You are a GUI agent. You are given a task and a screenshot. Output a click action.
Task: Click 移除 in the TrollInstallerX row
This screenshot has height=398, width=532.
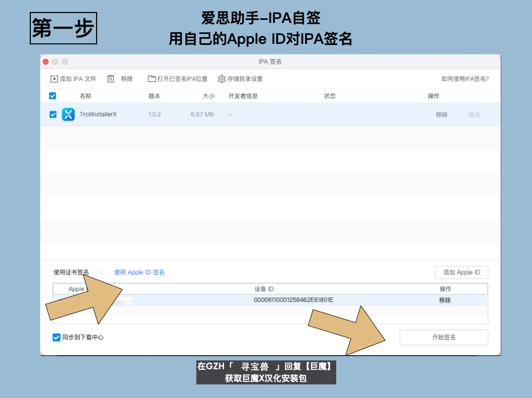(441, 115)
